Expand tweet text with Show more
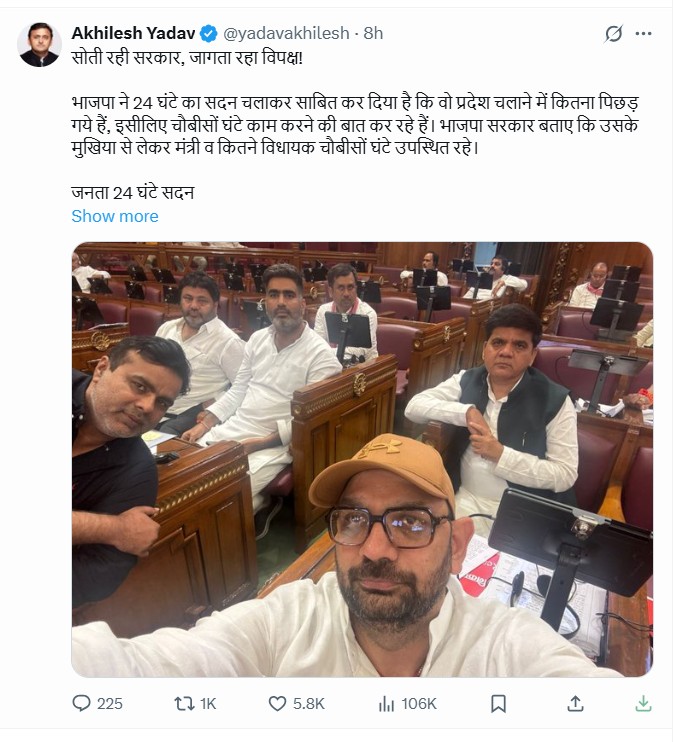The height and width of the screenshot is (742, 675). (x=115, y=216)
